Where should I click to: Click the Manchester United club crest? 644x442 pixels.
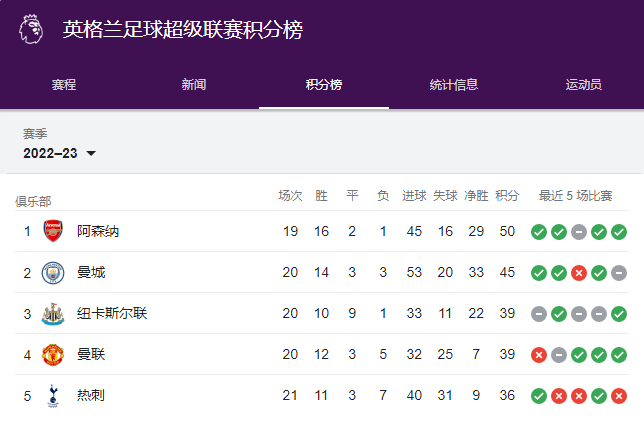(x=52, y=355)
